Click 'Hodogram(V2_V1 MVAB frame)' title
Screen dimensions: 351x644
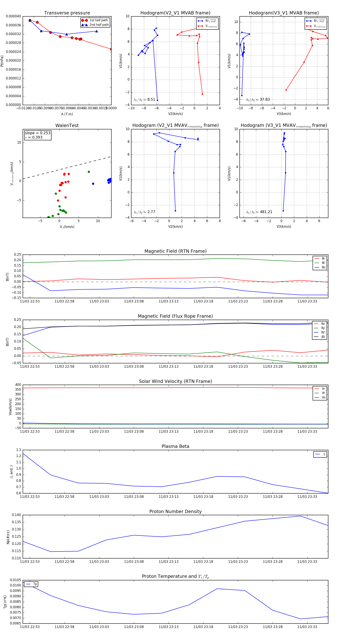175,13
